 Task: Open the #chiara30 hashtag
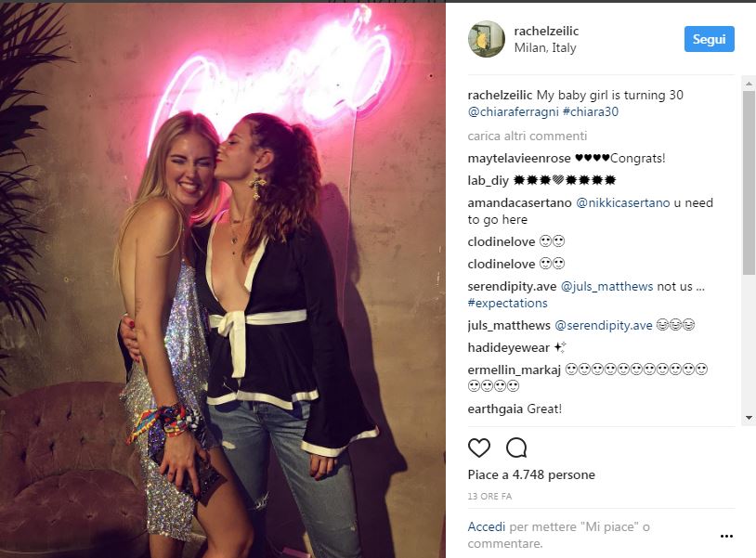coord(591,111)
